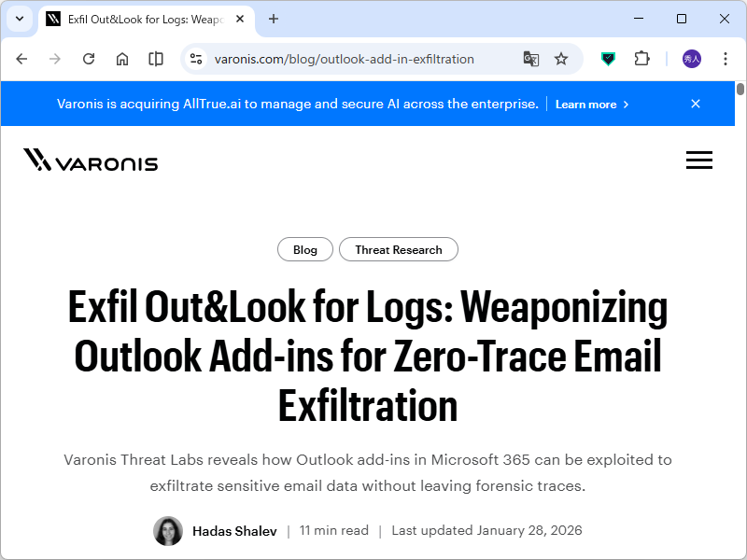Toggle the bookmark star for this page
This screenshot has width=747, height=560.
[x=561, y=58]
